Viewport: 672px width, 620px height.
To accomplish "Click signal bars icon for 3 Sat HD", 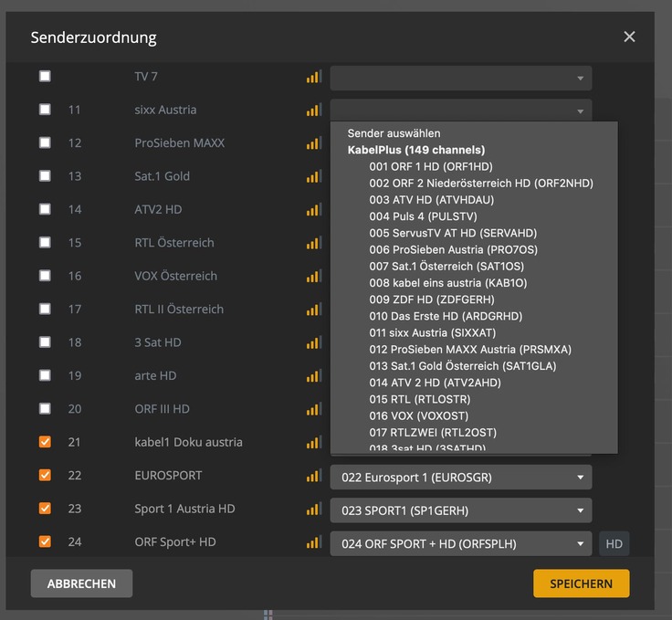I will (313, 342).
